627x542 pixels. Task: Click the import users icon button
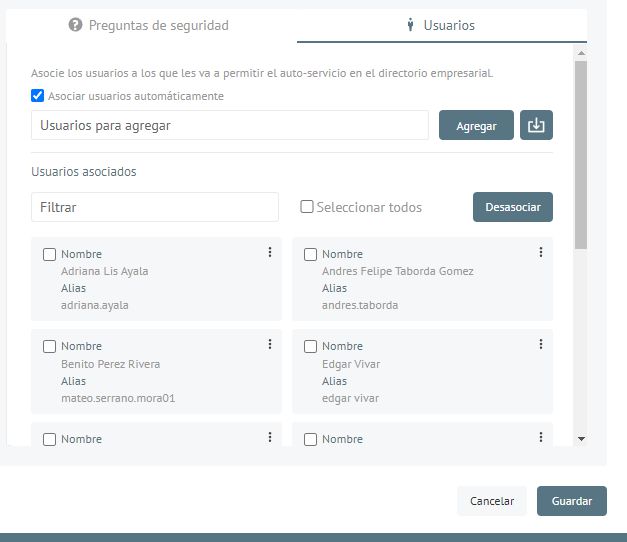click(x=536, y=125)
